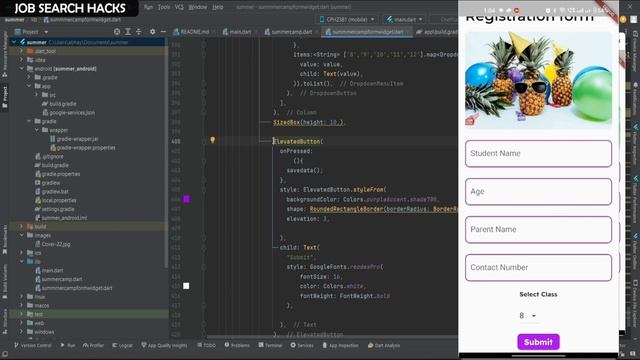Collapse the images folder
This screenshot has width=640, height=360.
[21, 235]
